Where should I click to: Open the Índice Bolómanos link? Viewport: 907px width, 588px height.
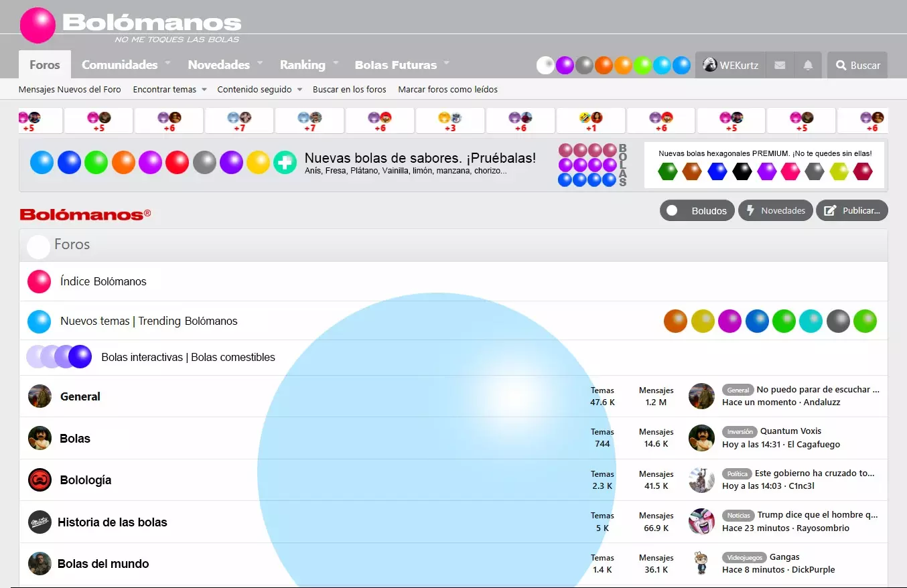[x=103, y=281]
